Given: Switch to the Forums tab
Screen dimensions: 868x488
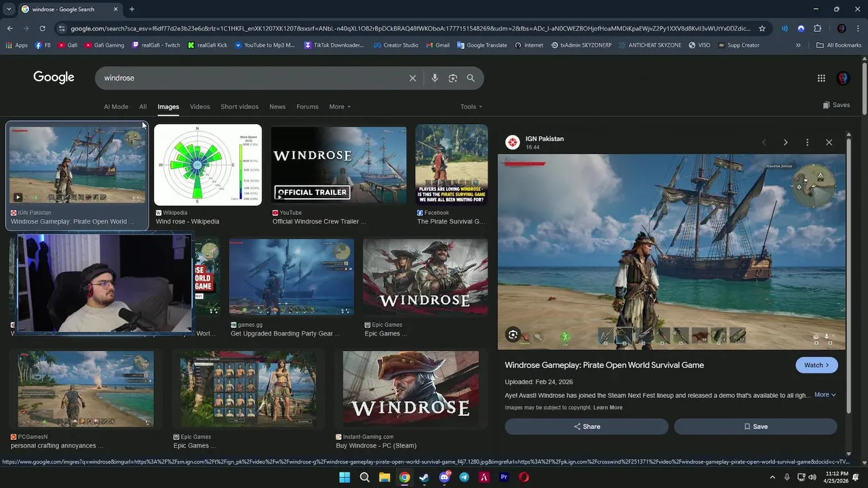Looking at the screenshot, I should [307, 106].
